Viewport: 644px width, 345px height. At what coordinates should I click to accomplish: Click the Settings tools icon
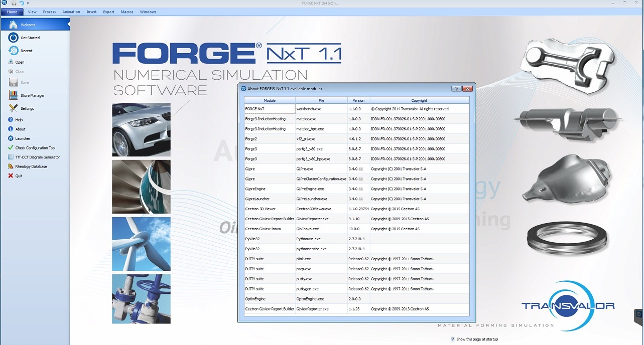coord(13,108)
